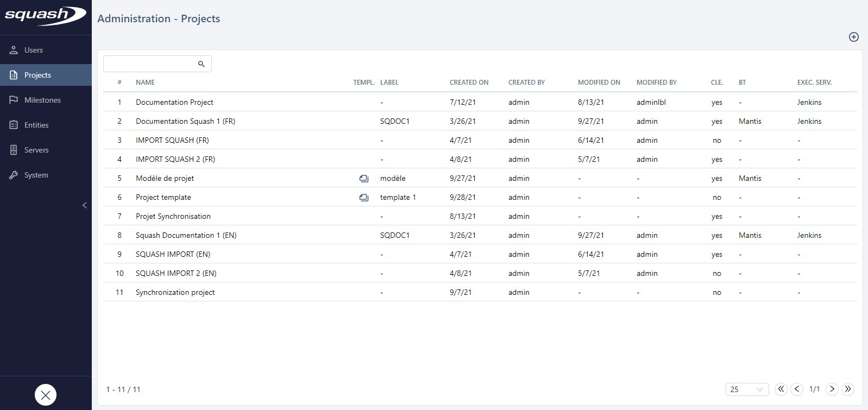Click created date 9/7/21
The height and width of the screenshot is (410, 868).
click(x=461, y=292)
